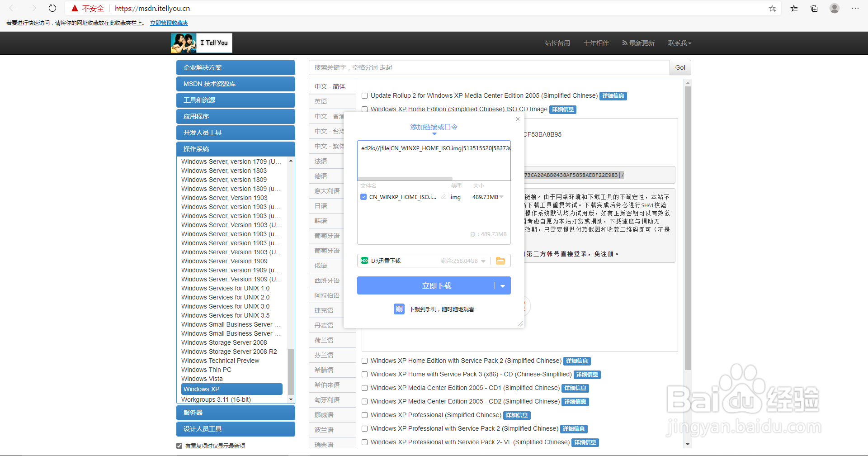Check Windows XP Media Center 2005 CD1 checkbox
This screenshot has width=868, height=456.
pyautogui.click(x=364, y=388)
